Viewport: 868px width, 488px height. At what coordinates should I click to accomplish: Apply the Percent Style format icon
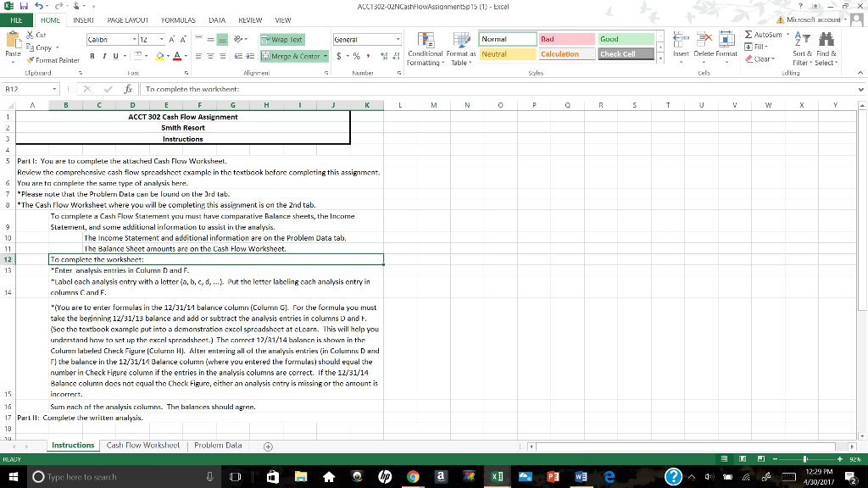pos(356,57)
